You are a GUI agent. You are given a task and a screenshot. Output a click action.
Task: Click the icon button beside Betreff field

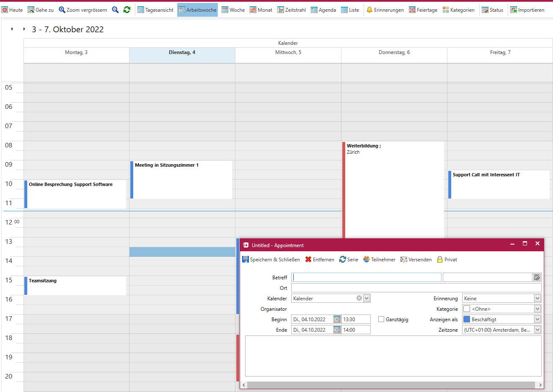click(537, 277)
